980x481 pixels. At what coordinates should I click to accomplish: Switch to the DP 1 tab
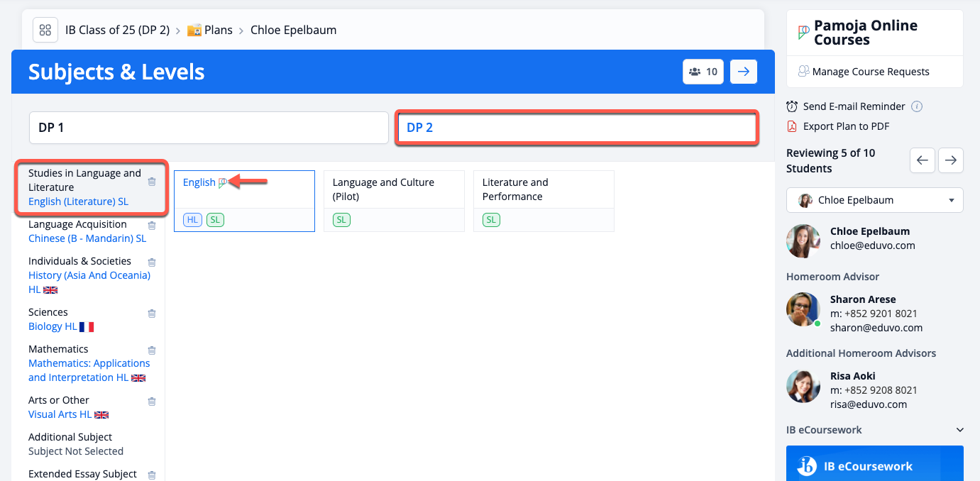pos(208,128)
